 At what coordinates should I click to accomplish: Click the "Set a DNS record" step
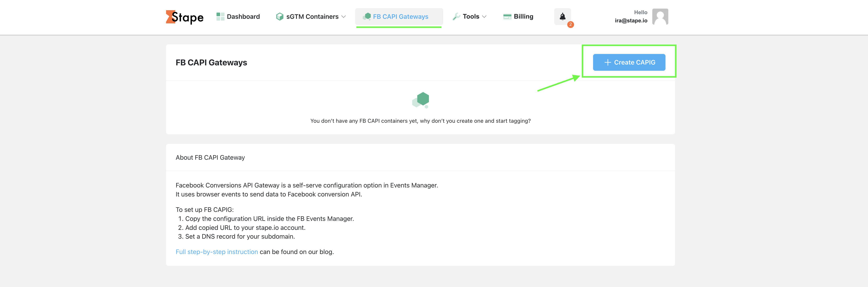point(240,236)
